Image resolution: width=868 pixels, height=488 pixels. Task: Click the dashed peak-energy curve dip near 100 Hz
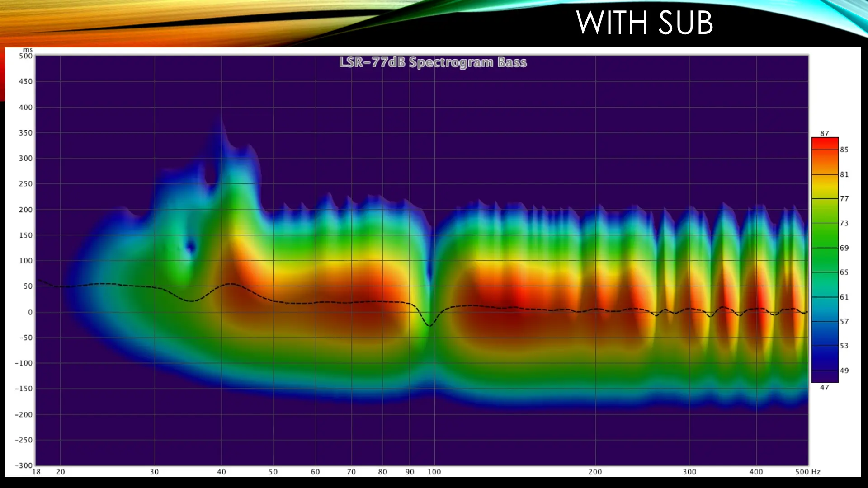point(429,325)
